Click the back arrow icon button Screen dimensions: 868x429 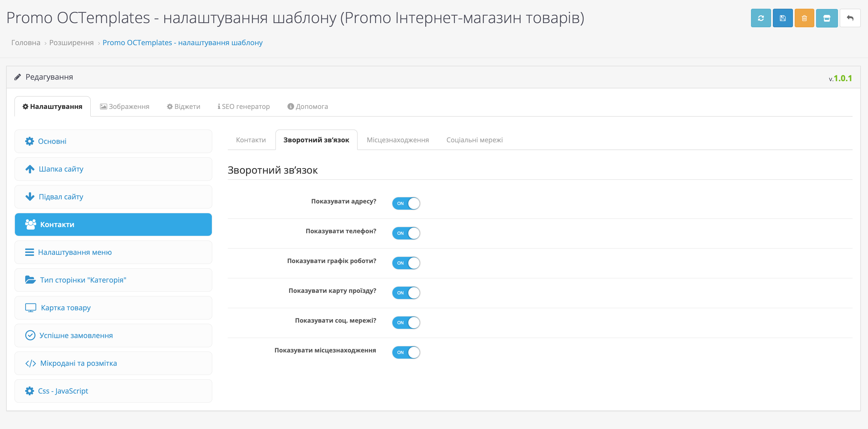(850, 18)
